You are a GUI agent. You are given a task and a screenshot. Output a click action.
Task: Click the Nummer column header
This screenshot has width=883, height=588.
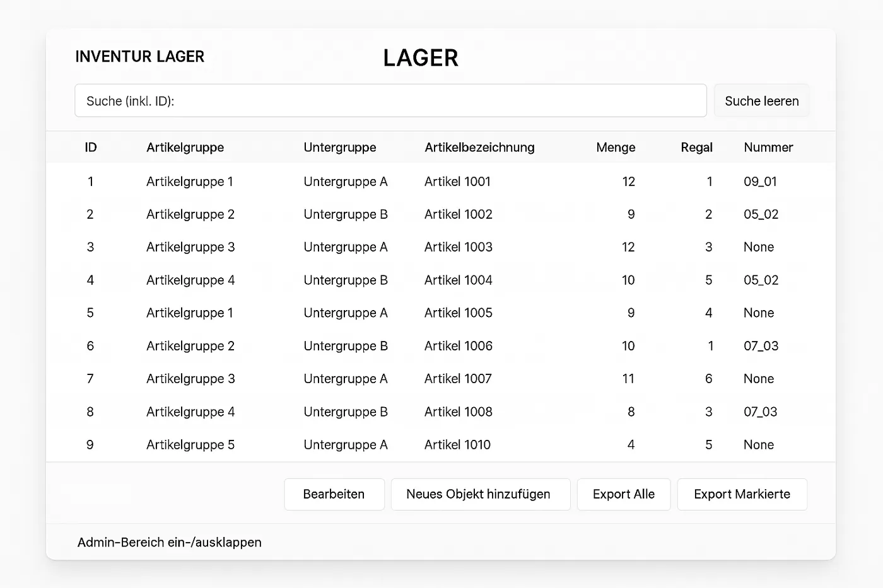pos(768,147)
